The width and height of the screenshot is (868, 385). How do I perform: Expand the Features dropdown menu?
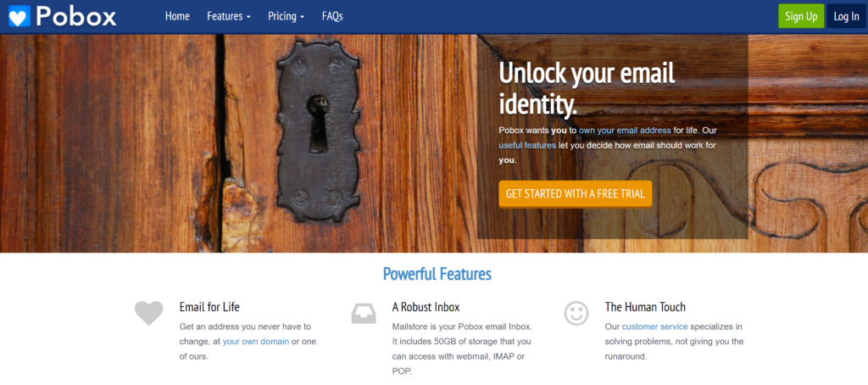pyautogui.click(x=229, y=17)
